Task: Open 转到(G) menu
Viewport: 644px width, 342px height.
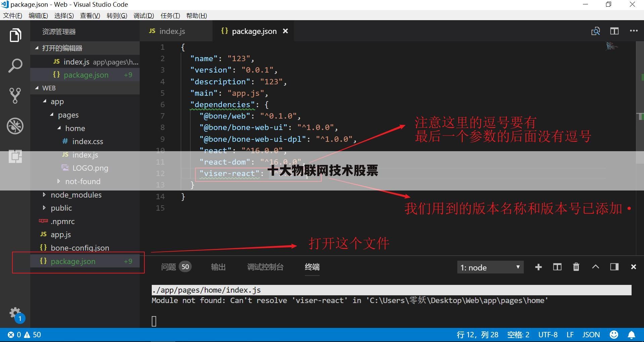Action: [117, 16]
